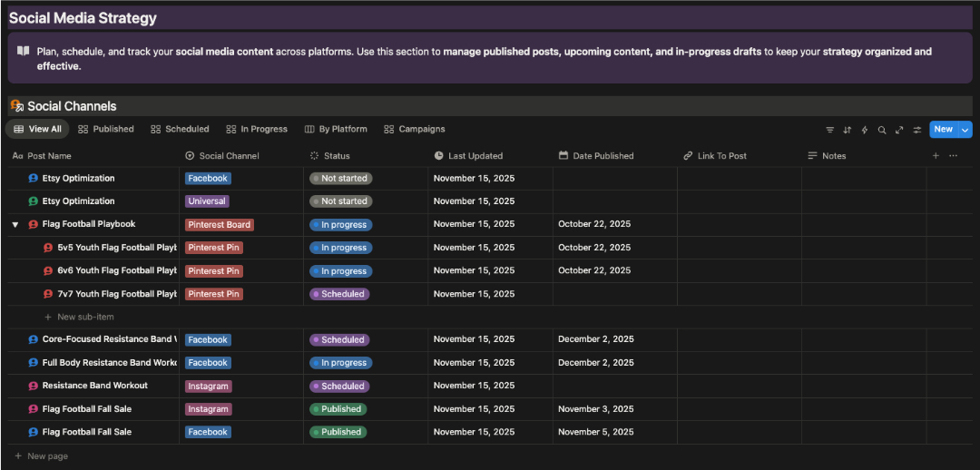Open automations via the lightning bolt icon
This screenshot has height=470, width=980.
click(864, 130)
